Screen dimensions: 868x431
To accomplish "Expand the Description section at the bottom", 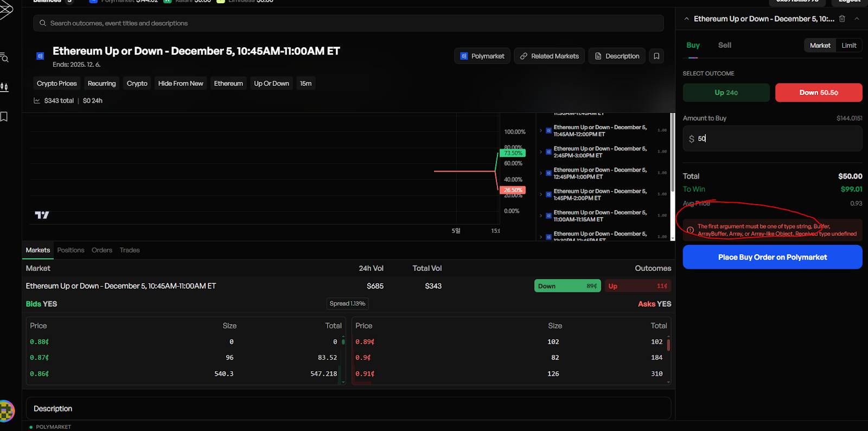I will coord(348,408).
